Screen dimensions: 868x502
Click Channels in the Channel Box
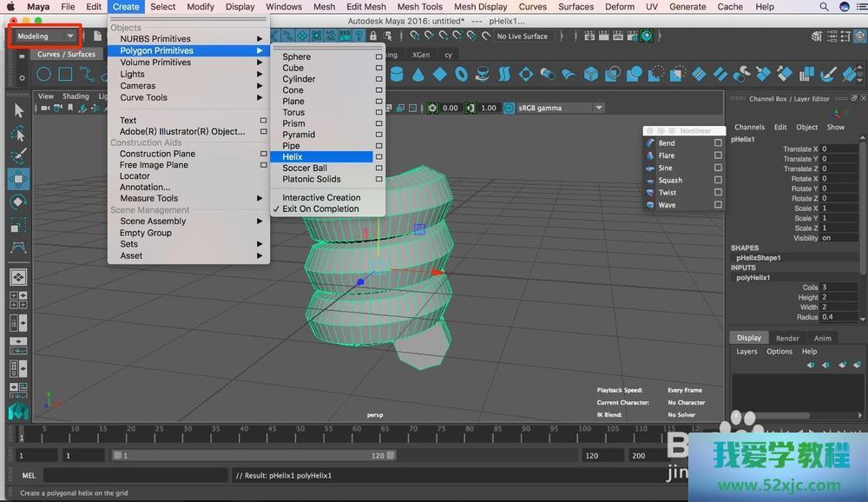749,127
